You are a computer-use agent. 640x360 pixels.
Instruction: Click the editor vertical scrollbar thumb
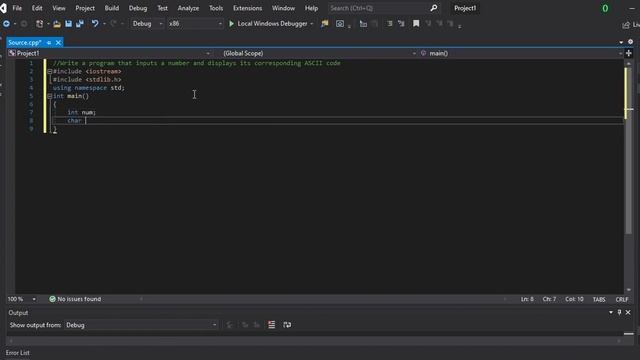pyautogui.click(x=629, y=151)
